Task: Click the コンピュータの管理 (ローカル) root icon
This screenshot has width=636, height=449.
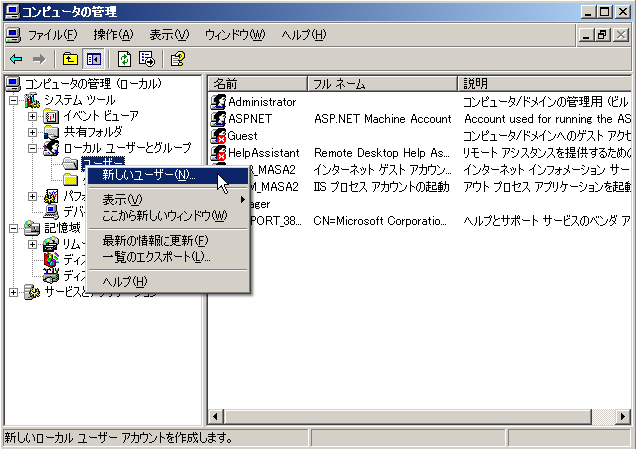Action: point(13,84)
